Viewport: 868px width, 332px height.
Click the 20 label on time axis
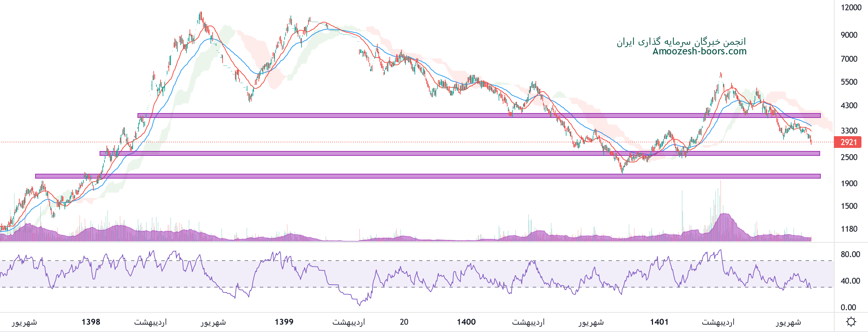[x=404, y=322]
